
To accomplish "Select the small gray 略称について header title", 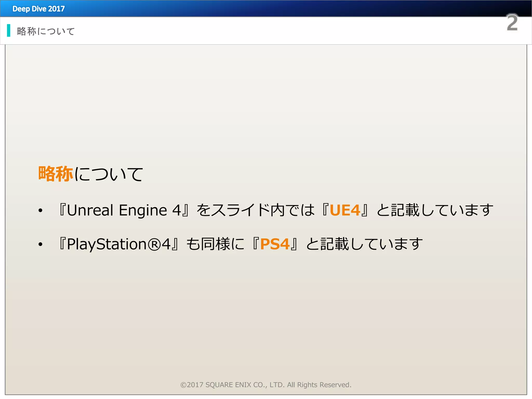I will click(46, 31).
